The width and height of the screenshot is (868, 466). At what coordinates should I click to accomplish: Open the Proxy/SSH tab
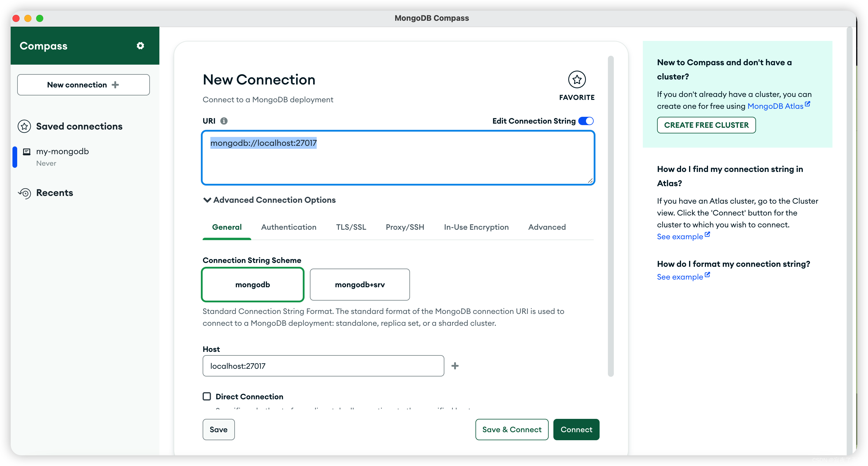point(405,227)
